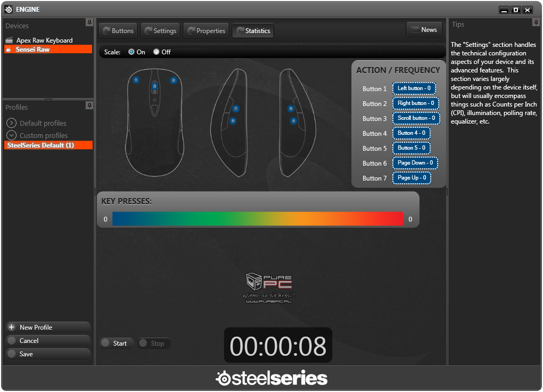Select the Statistics tab
This screenshot has height=392, width=543.
(x=253, y=30)
